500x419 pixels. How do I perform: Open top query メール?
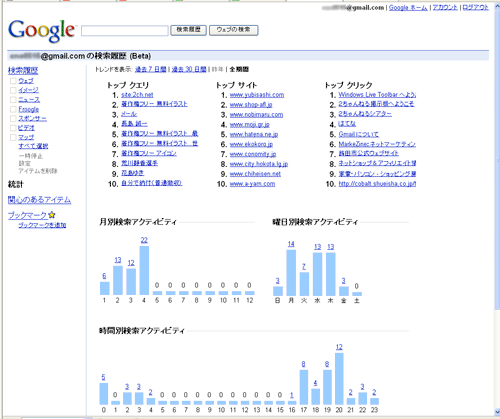click(x=129, y=114)
